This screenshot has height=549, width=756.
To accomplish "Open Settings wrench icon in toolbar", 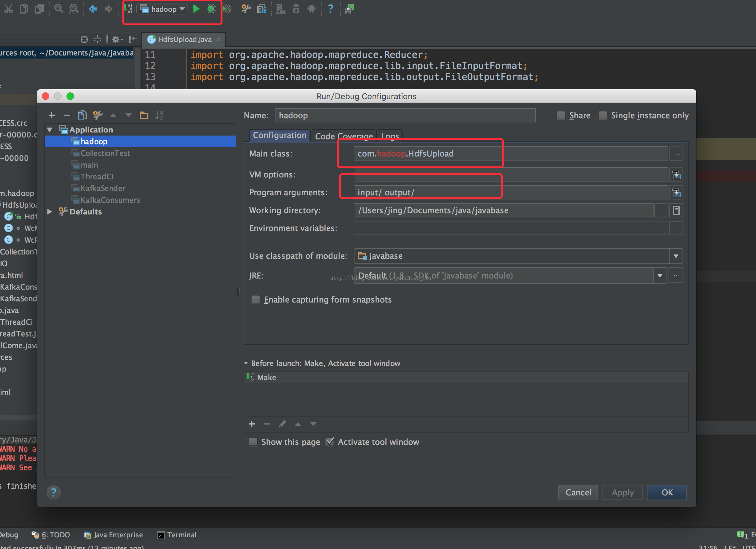I will [246, 9].
